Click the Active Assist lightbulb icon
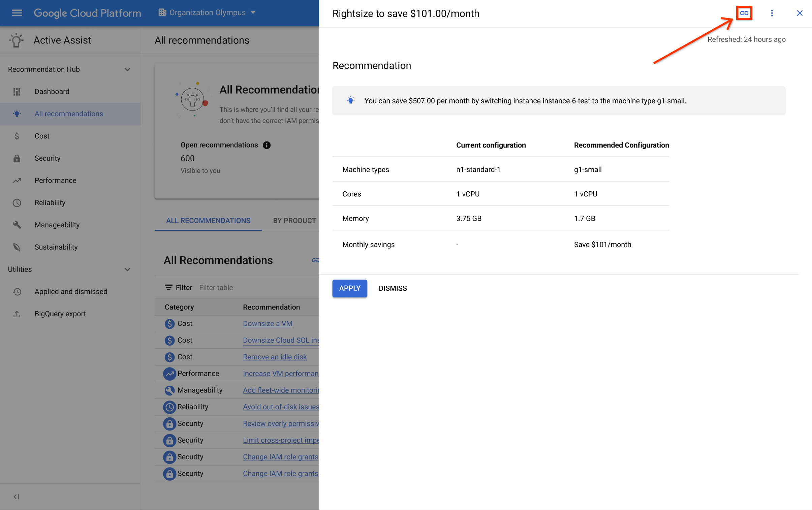This screenshot has width=812, height=510. click(x=16, y=40)
